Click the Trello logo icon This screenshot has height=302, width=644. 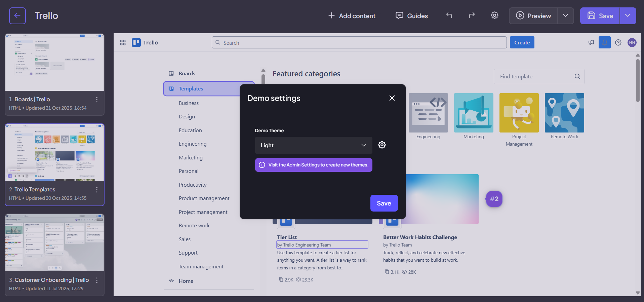136,42
